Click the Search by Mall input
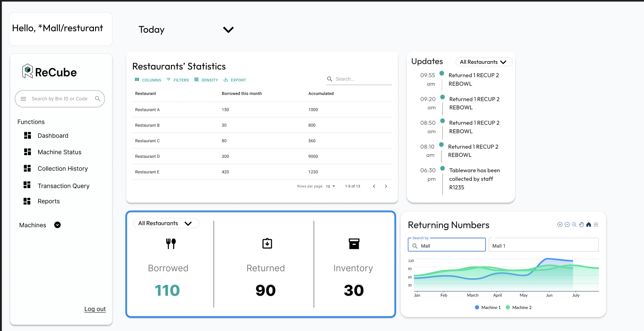Image resolution: width=644 pixels, height=331 pixels. pyautogui.click(x=447, y=245)
